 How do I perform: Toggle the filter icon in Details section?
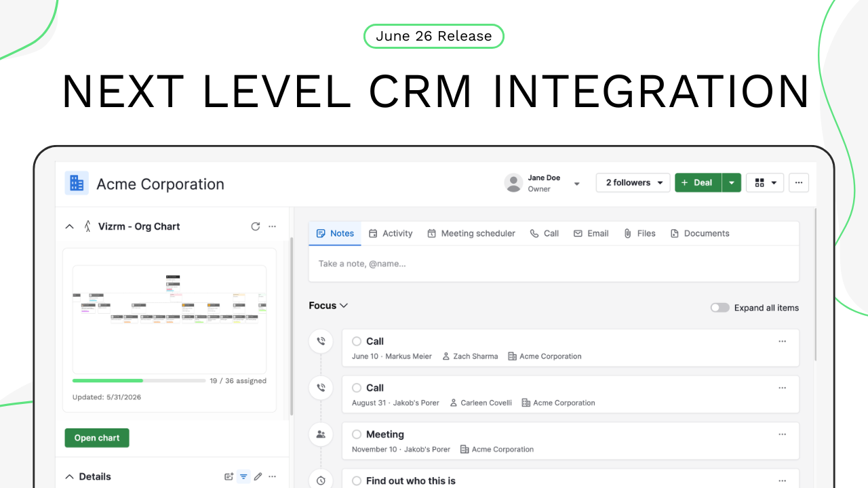click(243, 476)
